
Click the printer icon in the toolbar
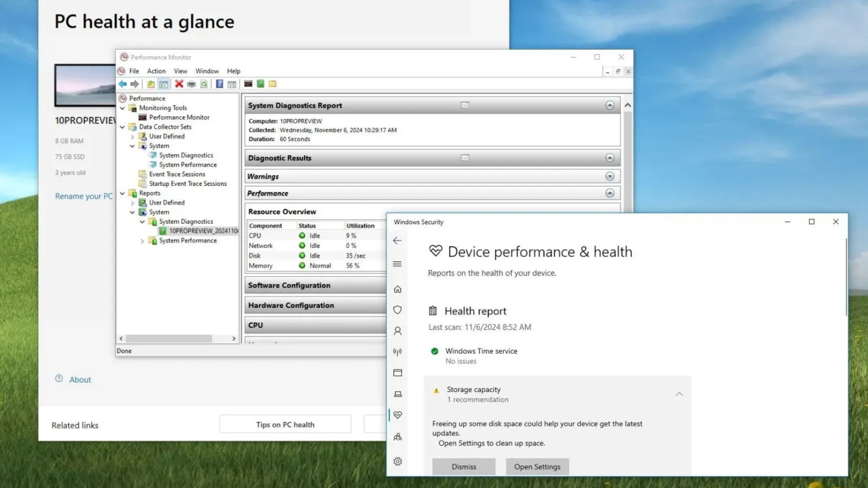192,84
